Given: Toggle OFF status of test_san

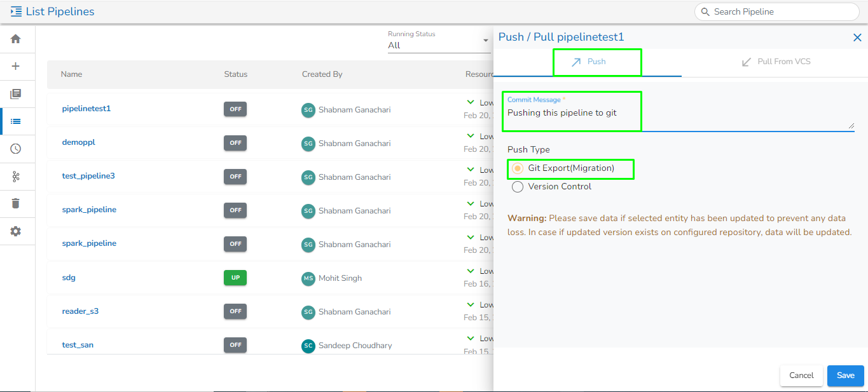Looking at the screenshot, I should coord(235,345).
